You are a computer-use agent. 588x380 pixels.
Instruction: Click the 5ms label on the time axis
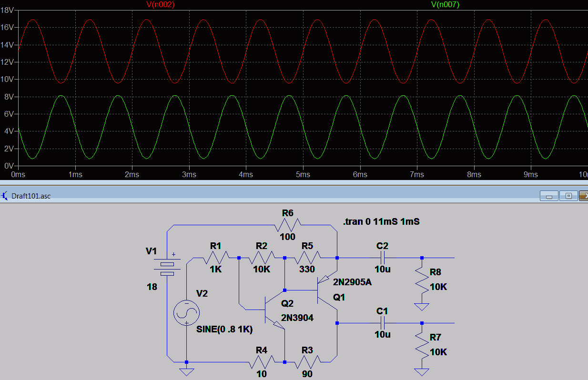(303, 175)
